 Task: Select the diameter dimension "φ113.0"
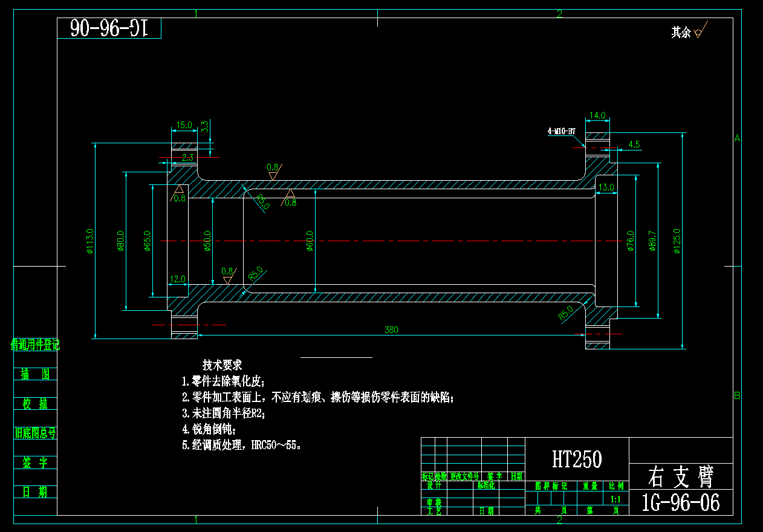point(90,241)
